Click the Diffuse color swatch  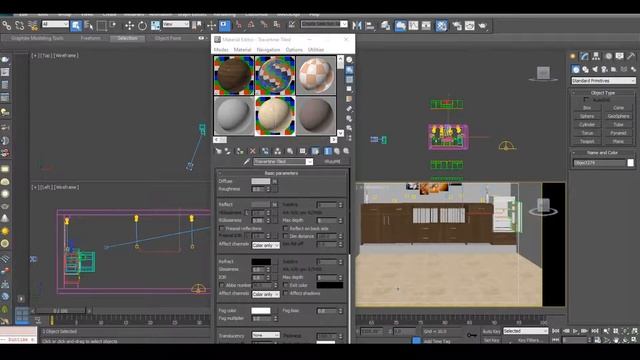point(261,181)
